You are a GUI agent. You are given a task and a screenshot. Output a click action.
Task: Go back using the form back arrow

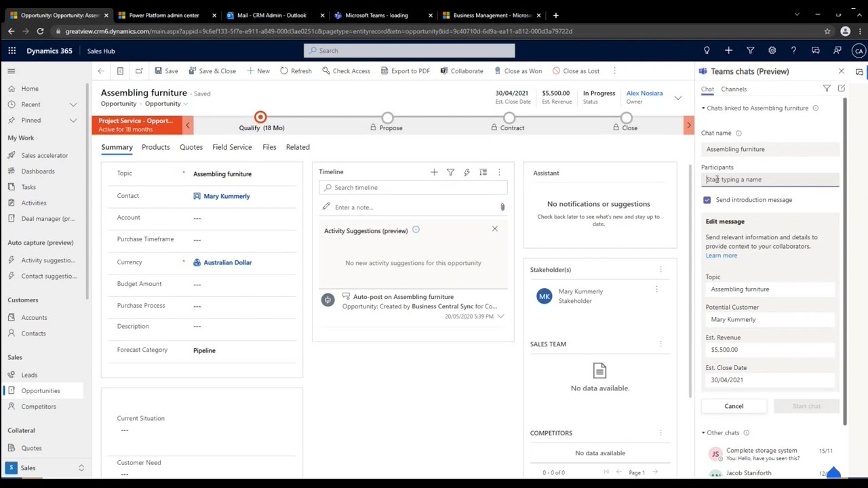101,71
